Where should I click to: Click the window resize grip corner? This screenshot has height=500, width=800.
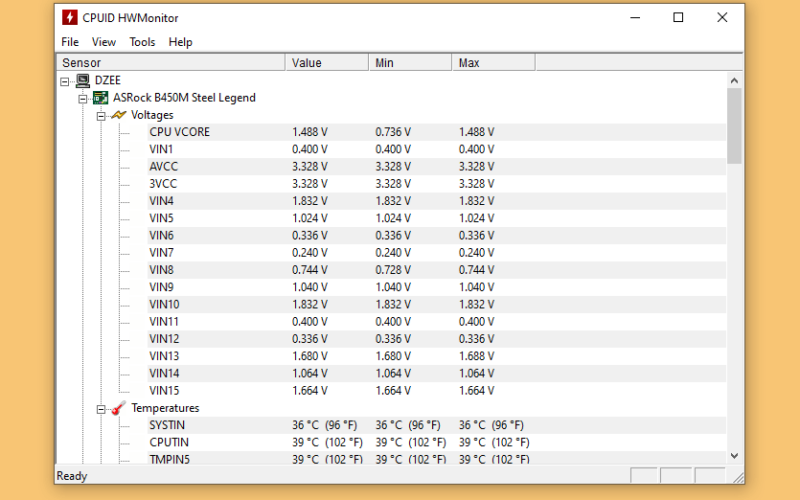(x=738, y=477)
